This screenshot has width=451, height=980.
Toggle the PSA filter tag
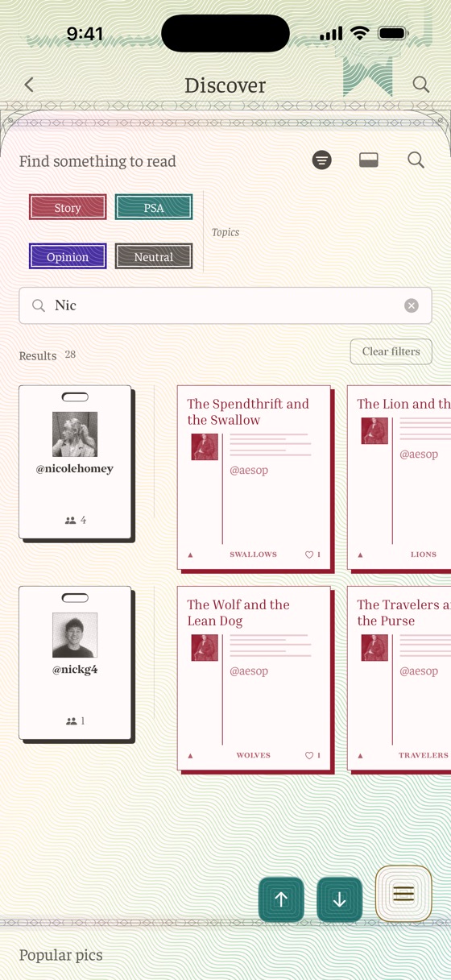154,208
